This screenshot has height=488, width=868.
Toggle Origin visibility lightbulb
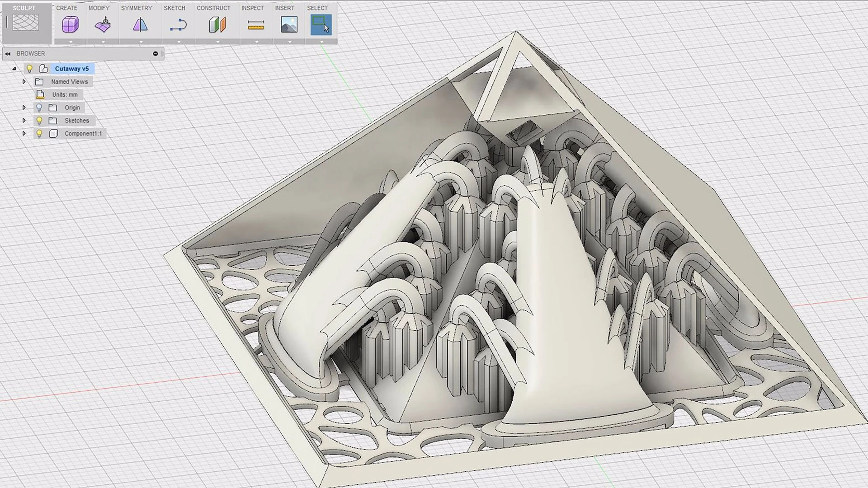tap(39, 108)
